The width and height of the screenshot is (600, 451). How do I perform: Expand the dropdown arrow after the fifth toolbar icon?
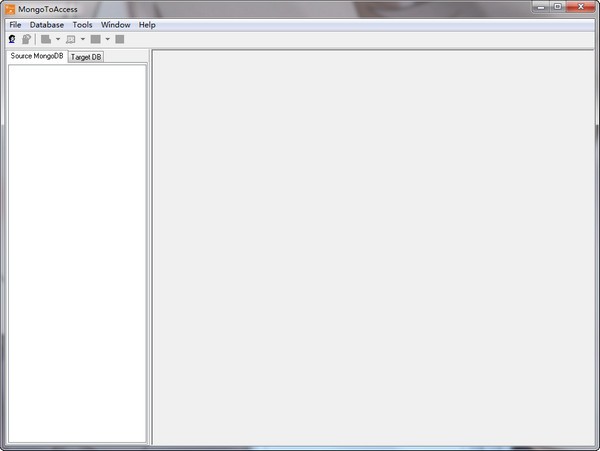(107, 39)
